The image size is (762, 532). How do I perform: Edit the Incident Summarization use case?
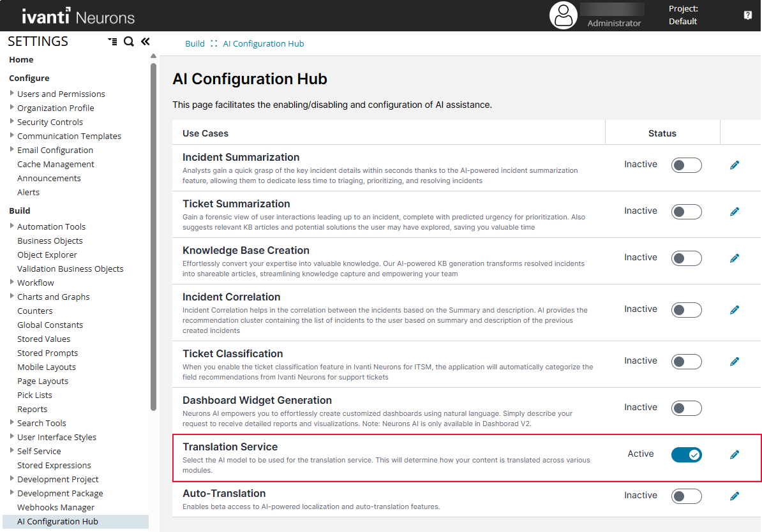point(735,165)
